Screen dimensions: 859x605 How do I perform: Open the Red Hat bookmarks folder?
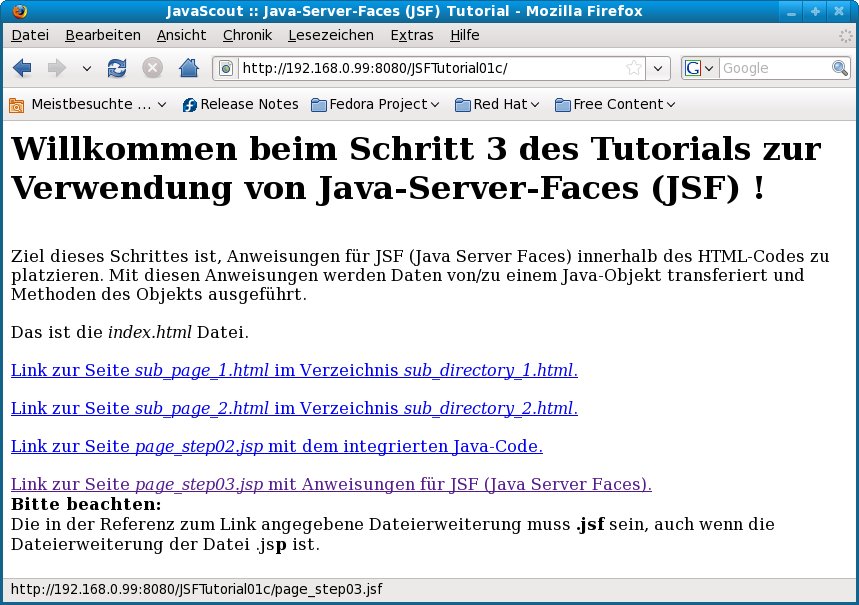pos(497,104)
